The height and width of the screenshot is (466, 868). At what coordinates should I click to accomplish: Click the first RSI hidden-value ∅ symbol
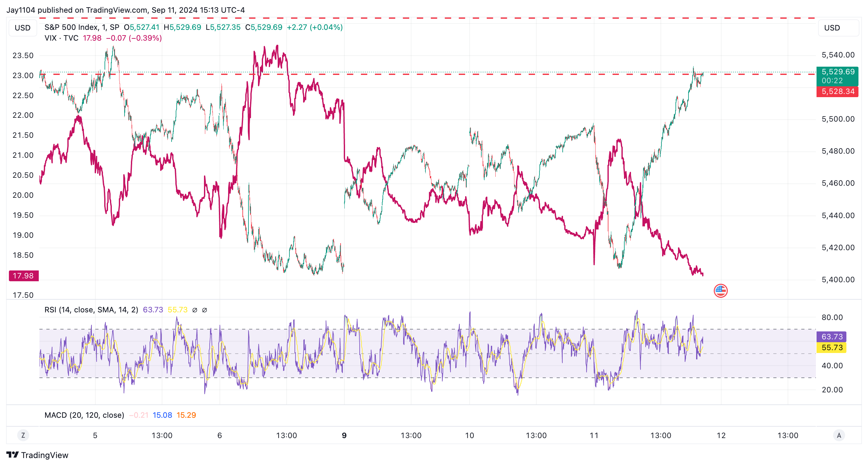click(x=194, y=310)
